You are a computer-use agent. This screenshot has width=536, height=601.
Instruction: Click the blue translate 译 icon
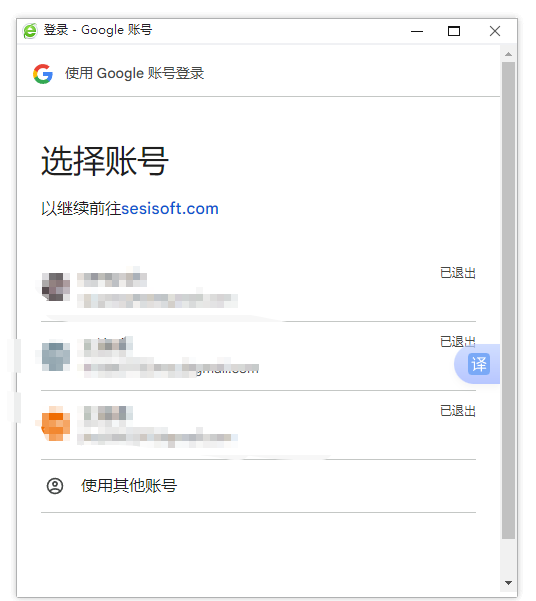point(478,364)
